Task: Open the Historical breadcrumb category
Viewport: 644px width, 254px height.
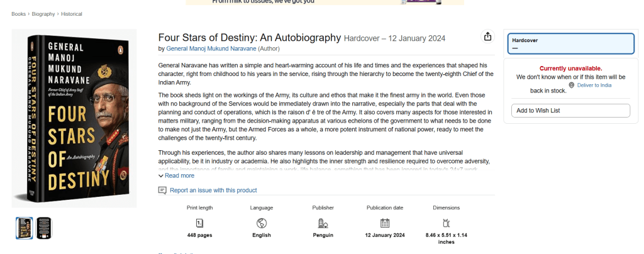Action: pos(72,14)
